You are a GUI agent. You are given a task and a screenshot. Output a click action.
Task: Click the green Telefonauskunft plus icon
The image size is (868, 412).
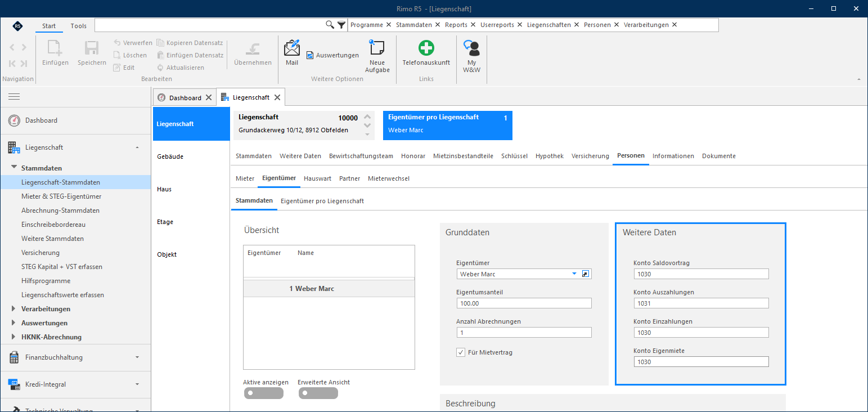coord(426,48)
